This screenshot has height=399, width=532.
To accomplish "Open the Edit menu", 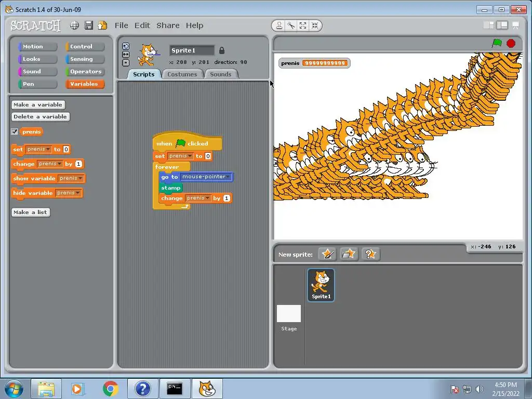I will 142,25.
